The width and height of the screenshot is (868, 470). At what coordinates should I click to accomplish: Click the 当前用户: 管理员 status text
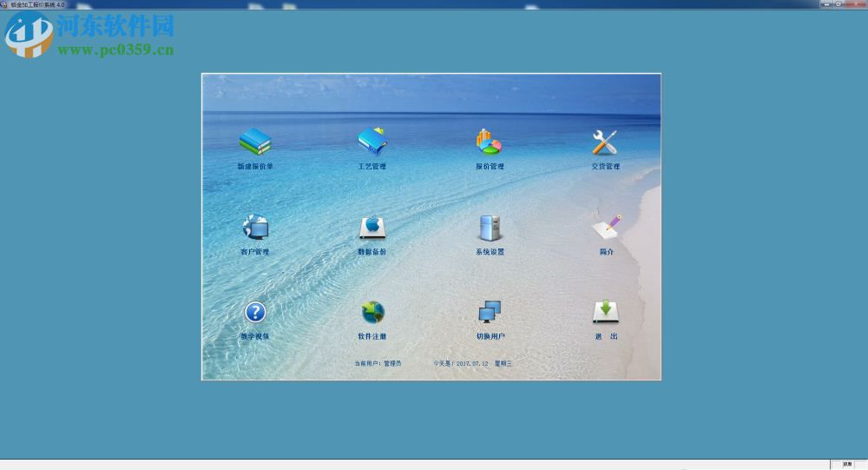point(378,364)
